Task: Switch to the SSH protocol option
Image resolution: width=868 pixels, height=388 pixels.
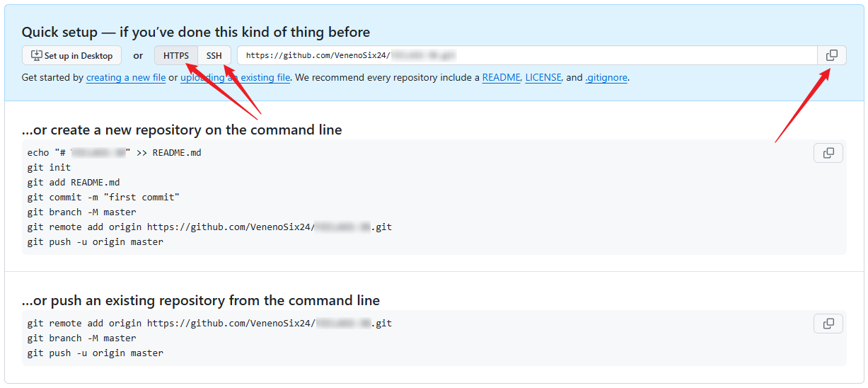Action: [214, 55]
